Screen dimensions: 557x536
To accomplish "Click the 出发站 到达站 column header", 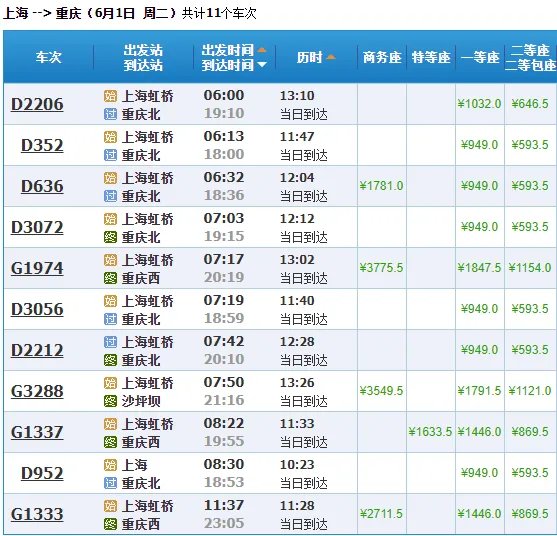I will coord(143,57).
